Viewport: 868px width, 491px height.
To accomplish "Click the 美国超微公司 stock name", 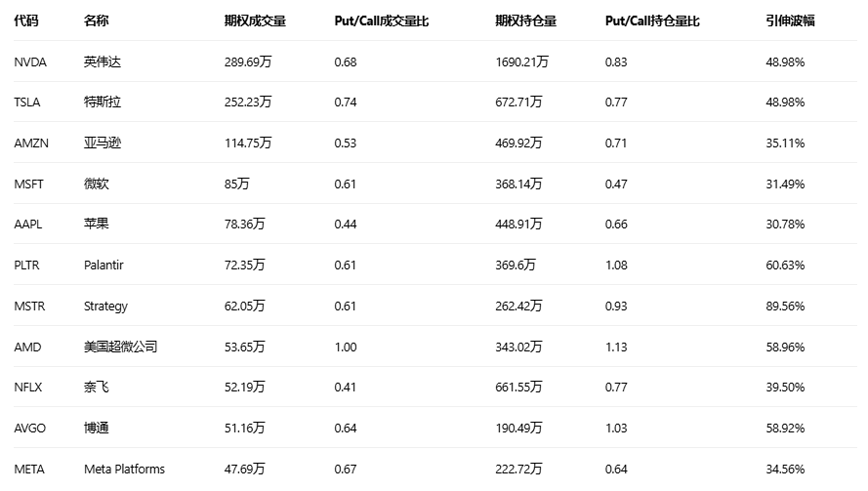I will [120, 347].
